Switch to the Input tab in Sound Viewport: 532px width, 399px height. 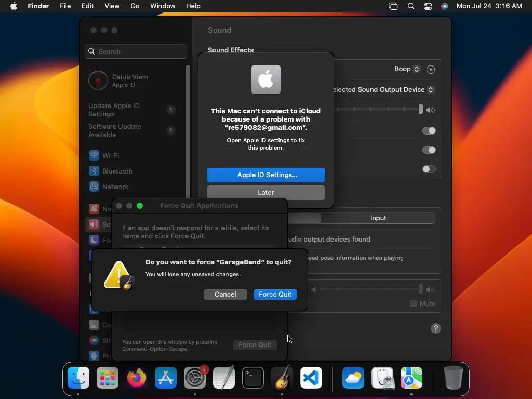coord(378,218)
